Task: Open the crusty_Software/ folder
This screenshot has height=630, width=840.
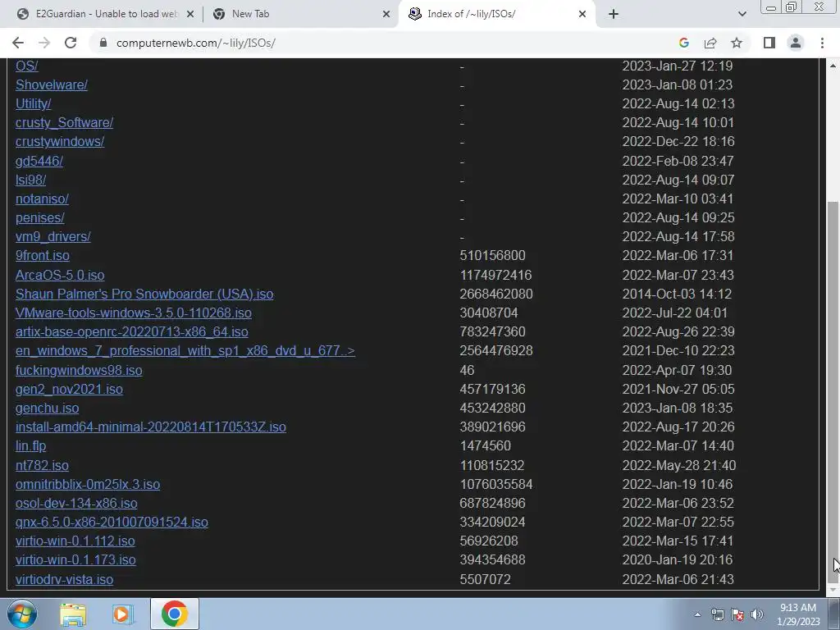Action: pos(64,123)
